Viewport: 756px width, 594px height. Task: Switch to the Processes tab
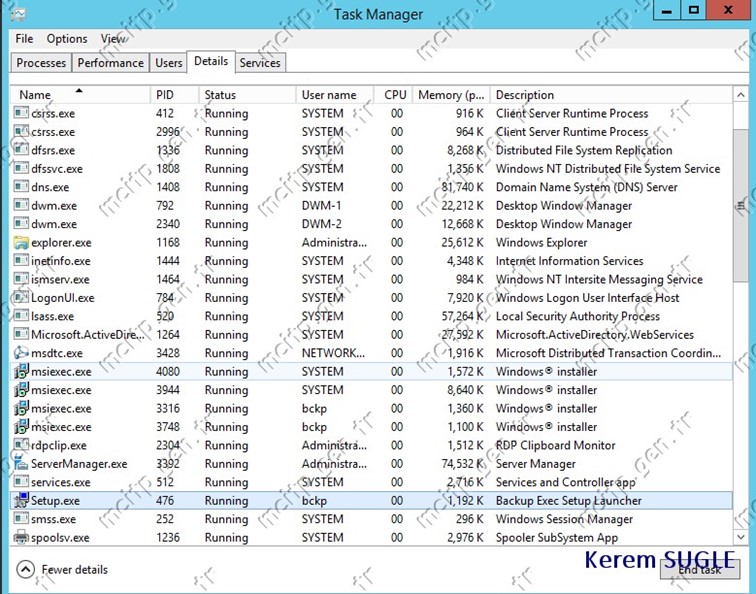(41, 63)
